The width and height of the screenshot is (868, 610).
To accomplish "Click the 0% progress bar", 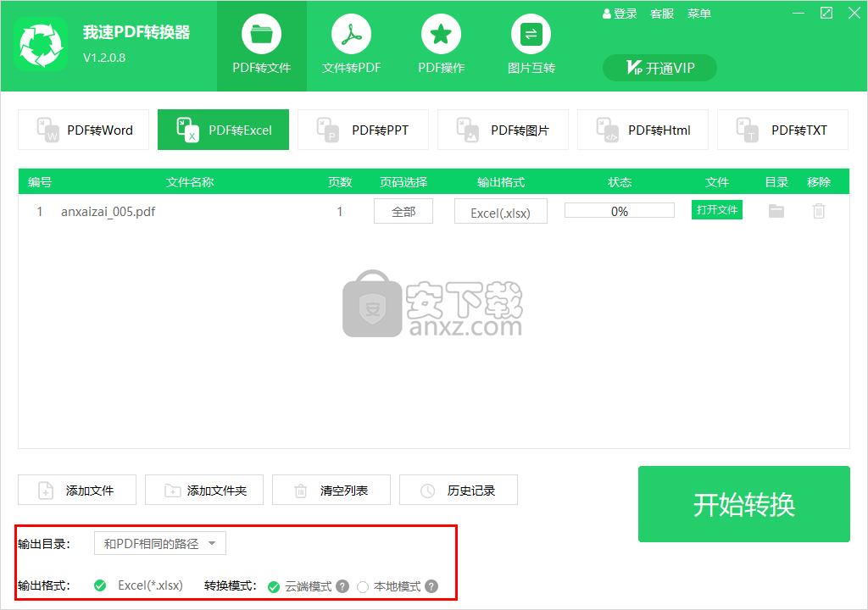I will 620,211.
